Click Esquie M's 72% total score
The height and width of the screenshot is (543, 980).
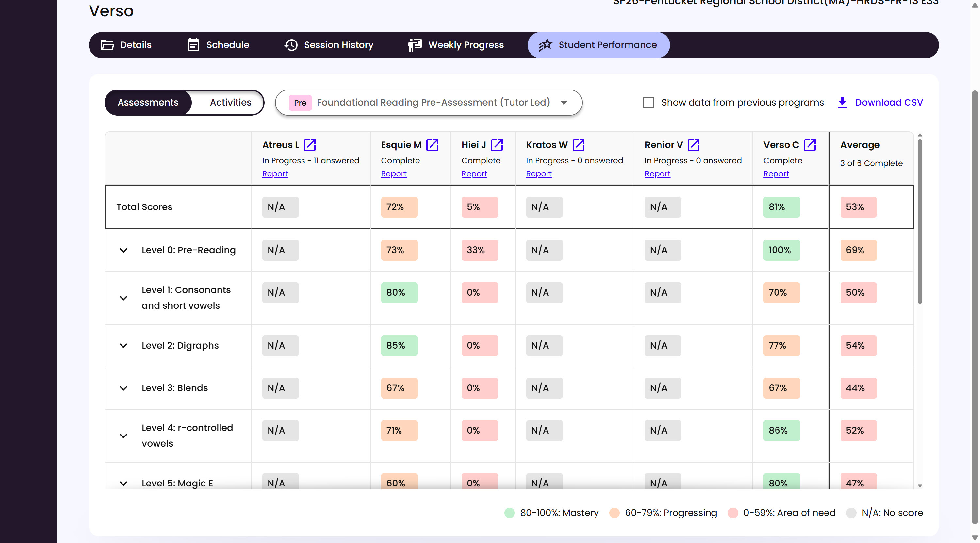(399, 207)
